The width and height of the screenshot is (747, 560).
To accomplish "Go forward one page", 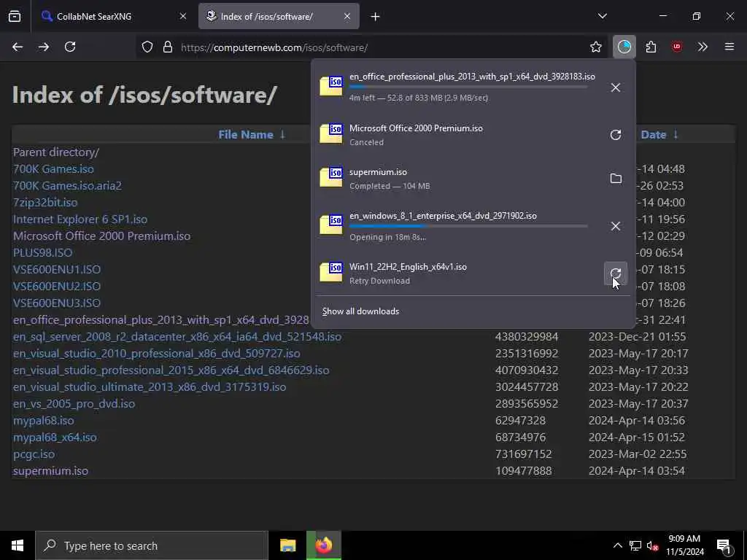I will [44, 47].
